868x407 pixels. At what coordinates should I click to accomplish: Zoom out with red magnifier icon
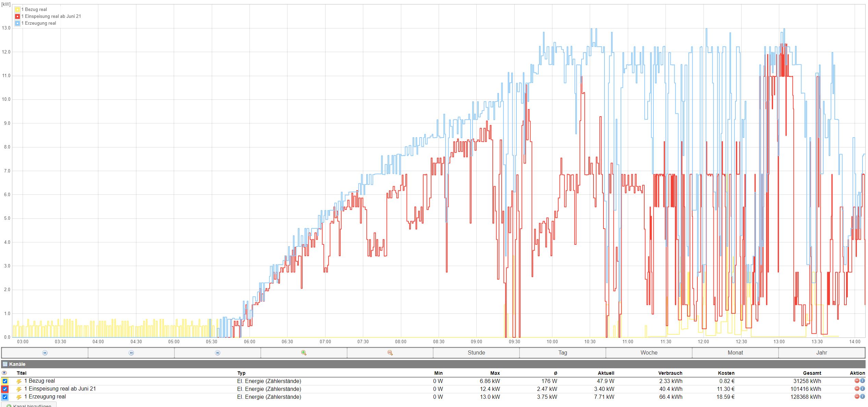coord(390,353)
